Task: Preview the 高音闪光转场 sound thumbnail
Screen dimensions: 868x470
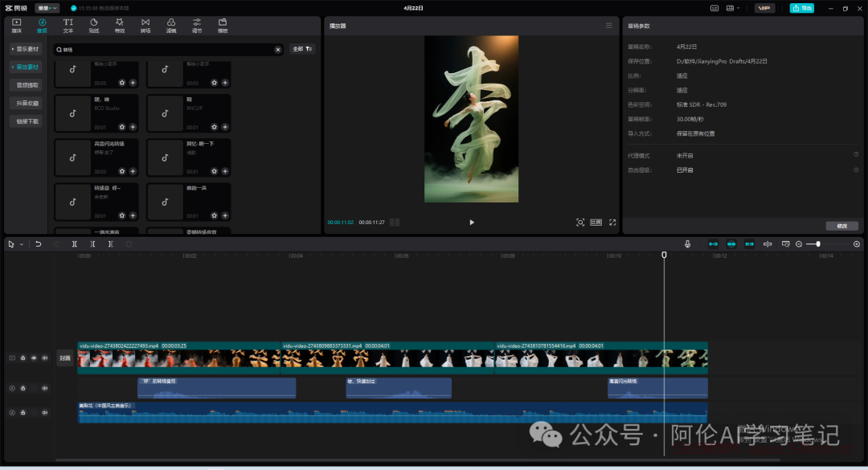Action: (x=72, y=157)
